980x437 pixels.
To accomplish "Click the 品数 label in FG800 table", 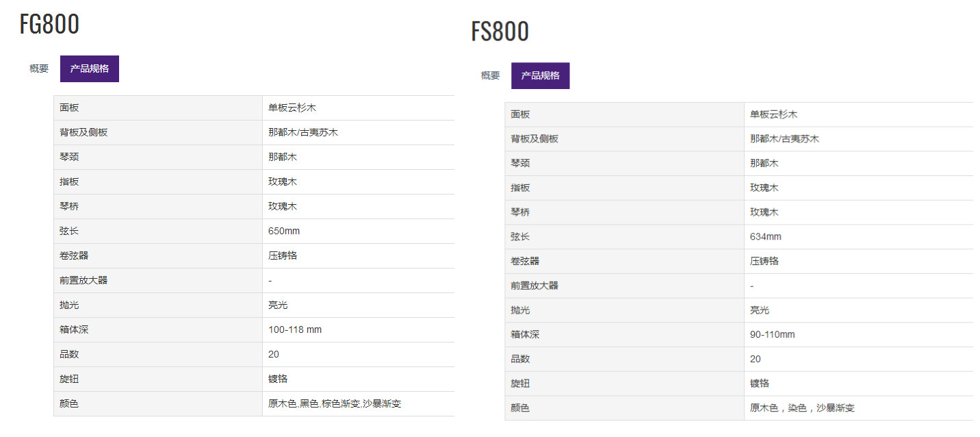I will pos(69,354).
